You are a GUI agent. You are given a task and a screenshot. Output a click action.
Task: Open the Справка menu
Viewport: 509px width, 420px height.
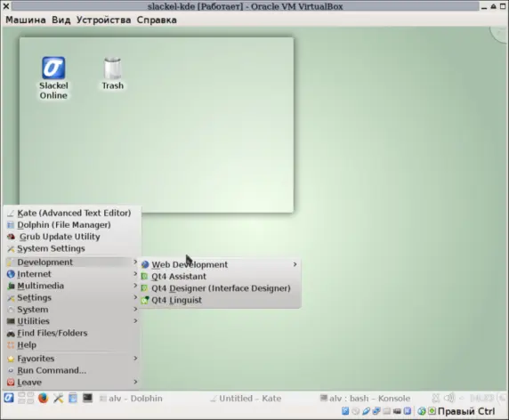[x=157, y=20]
